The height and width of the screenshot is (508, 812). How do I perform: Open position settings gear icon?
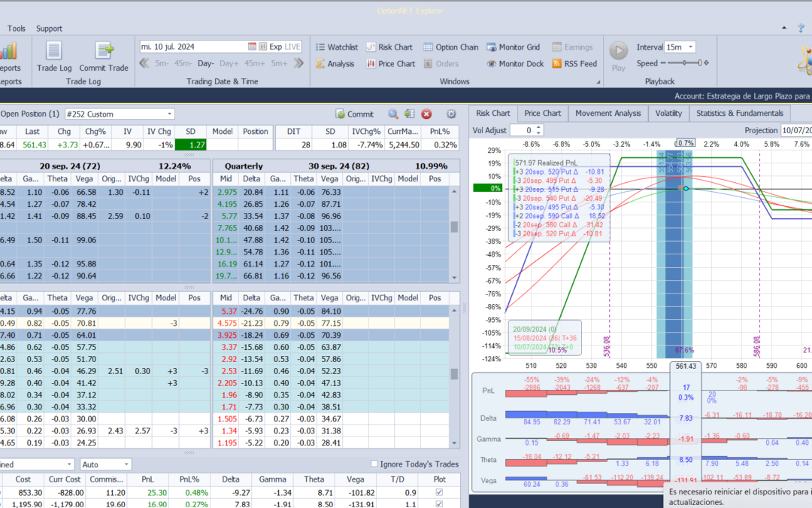[x=451, y=114]
